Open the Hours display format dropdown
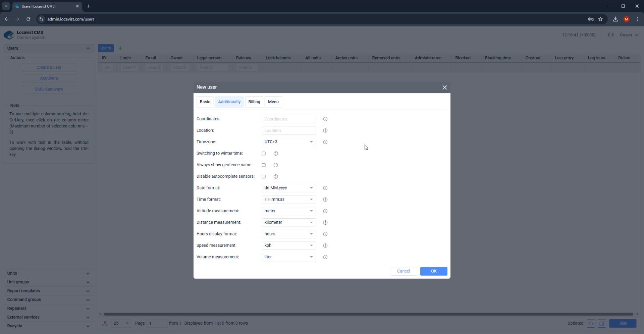644x334 pixels. point(289,234)
